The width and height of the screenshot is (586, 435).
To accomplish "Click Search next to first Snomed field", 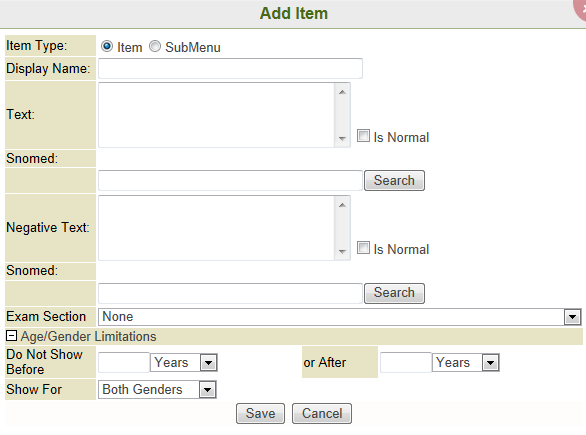I will point(394,181).
